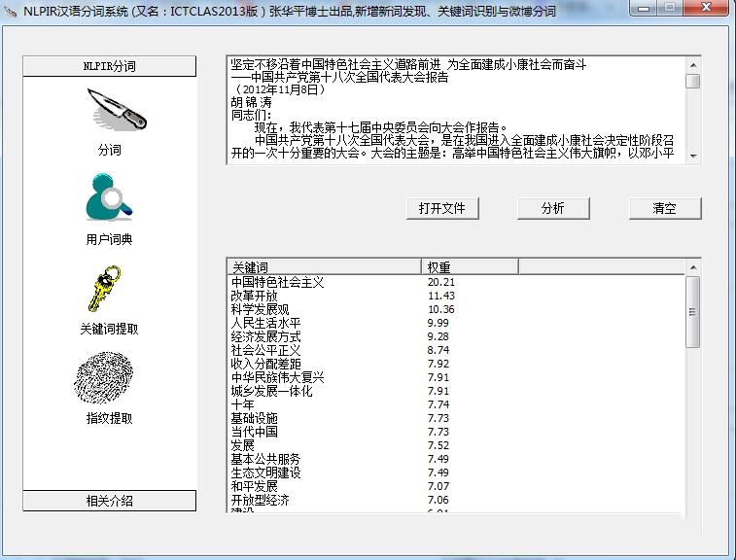736x560 pixels.
Task: Open the 相关介绍 panel header
Action: click(x=109, y=501)
